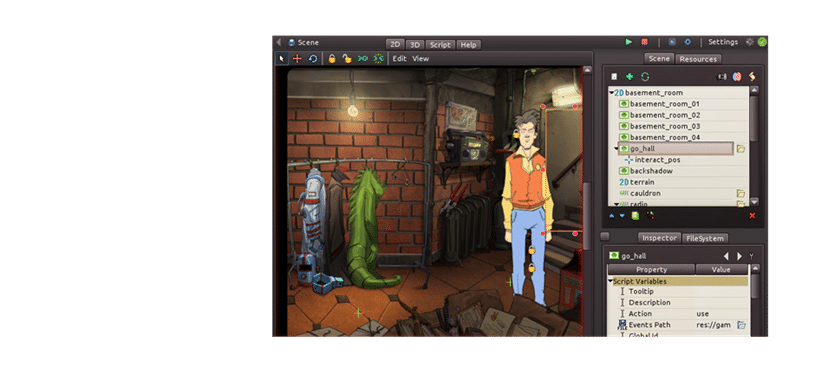Click the Value column header

[721, 269]
